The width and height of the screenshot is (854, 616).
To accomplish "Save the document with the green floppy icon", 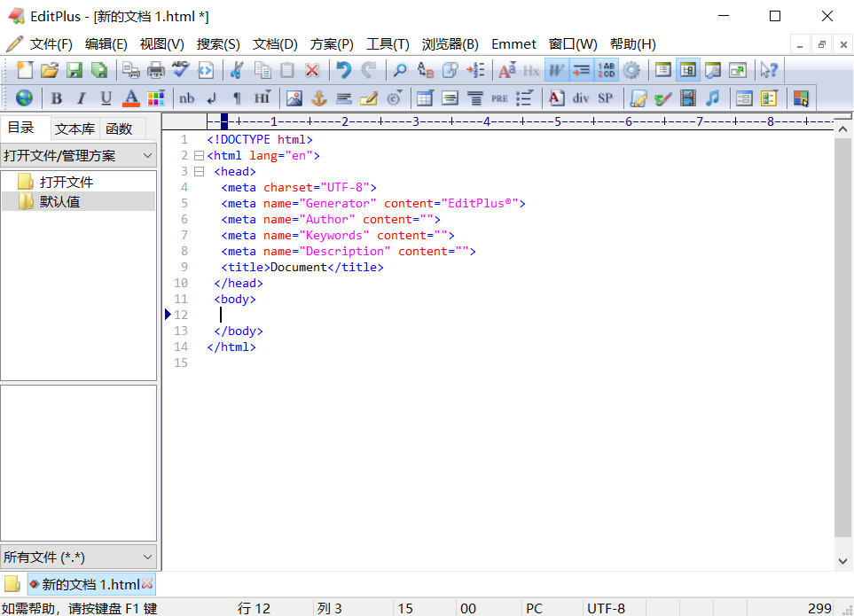I will point(74,70).
